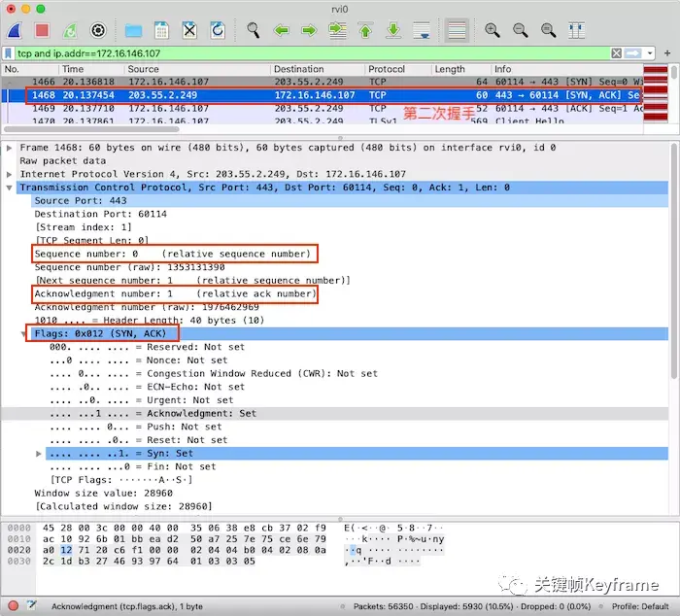The height and width of the screenshot is (616, 680).
Task: Jump to the last packet
Action: tap(393, 31)
